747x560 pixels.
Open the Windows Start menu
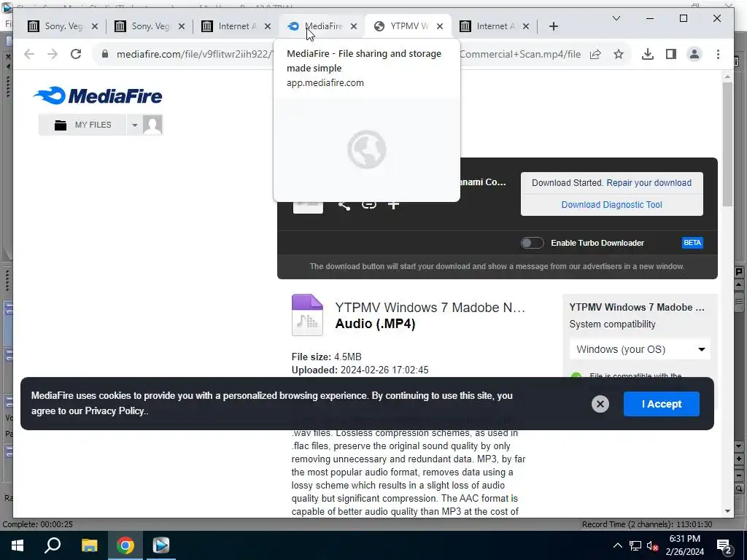(18, 545)
